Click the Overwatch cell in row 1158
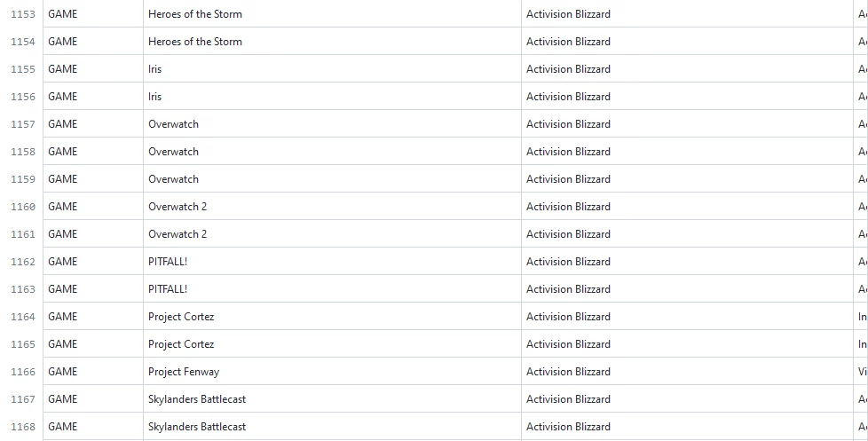Viewport: 868px width, 441px height. pyautogui.click(x=332, y=152)
